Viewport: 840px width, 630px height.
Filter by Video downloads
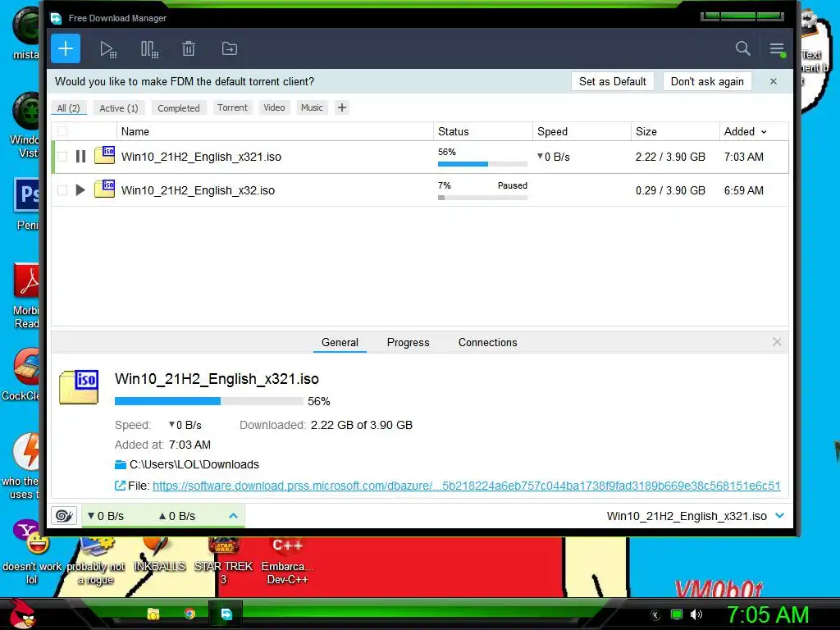[274, 107]
